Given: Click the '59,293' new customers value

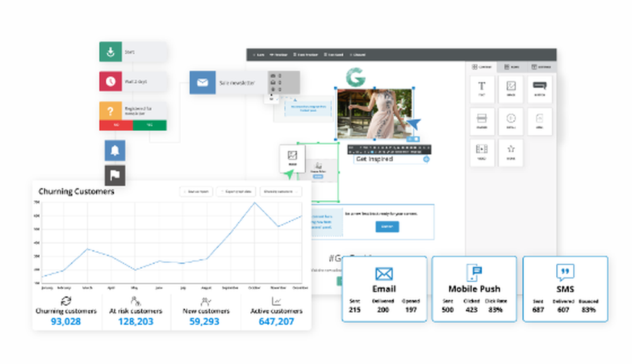Looking at the screenshot, I should [x=204, y=322].
